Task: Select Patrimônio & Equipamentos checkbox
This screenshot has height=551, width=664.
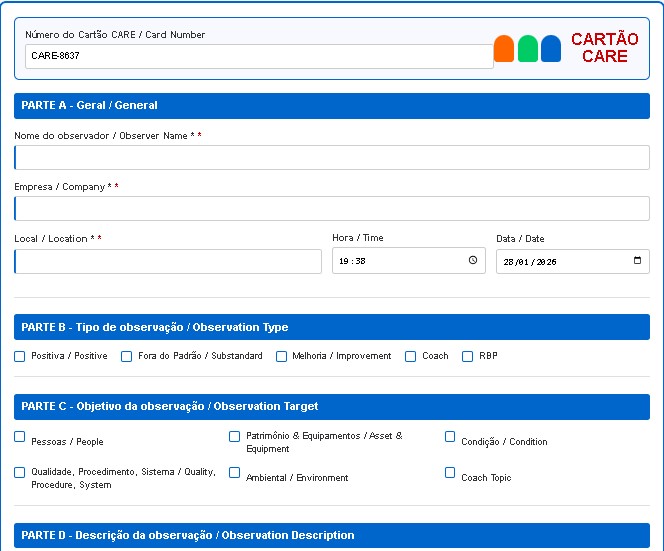Action: point(234,436)
